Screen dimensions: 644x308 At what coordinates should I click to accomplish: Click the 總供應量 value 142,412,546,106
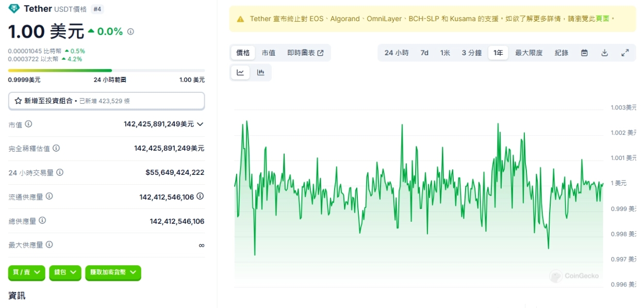tap(177, 221)
